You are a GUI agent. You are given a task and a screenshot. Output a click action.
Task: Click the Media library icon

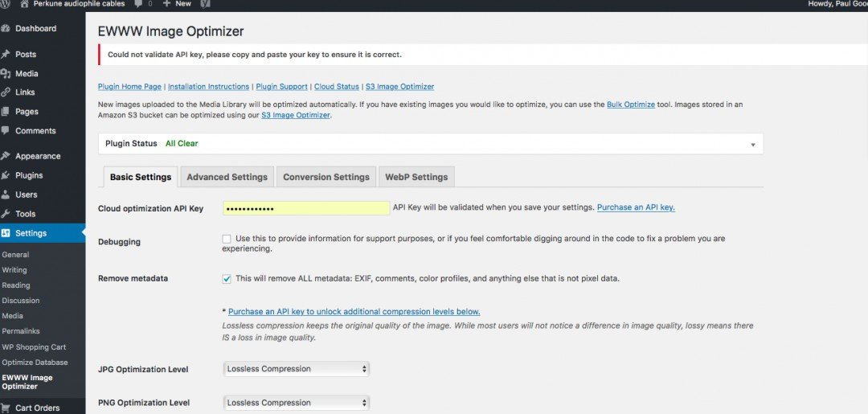[x=6, y=74]
